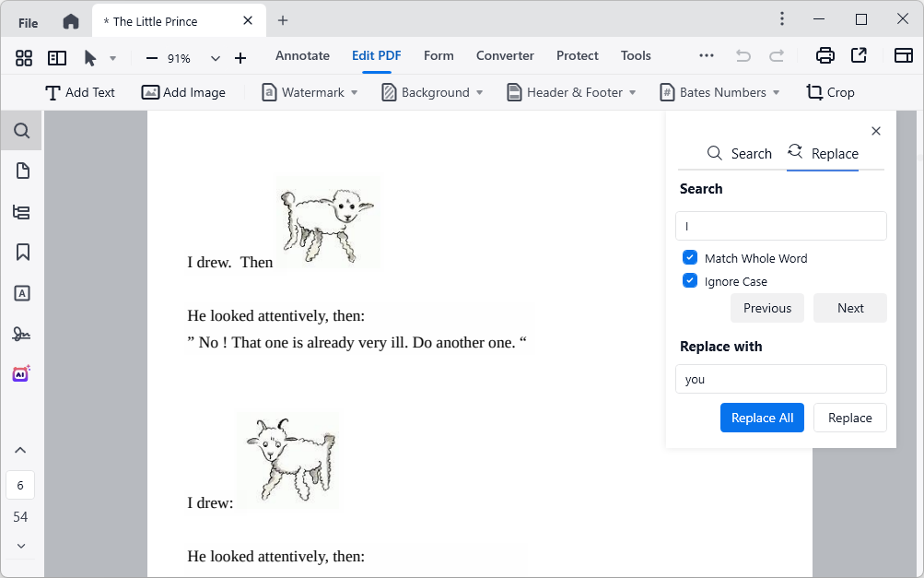
Task: Toggle the right panel layout icon
Action: tap(904, 55)
